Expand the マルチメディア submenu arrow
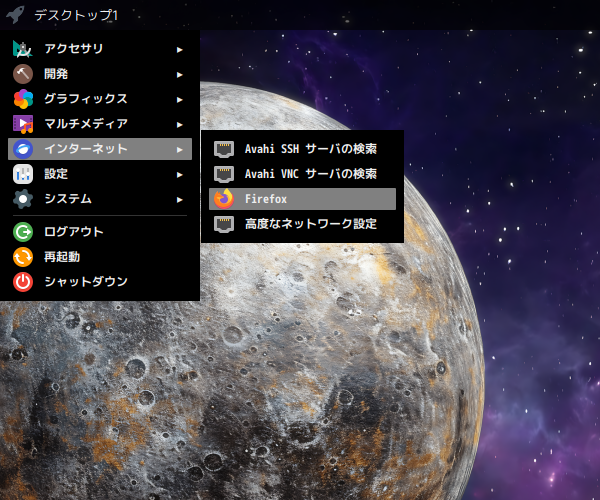Screen dimensions: 600x500 click(179, 125)
